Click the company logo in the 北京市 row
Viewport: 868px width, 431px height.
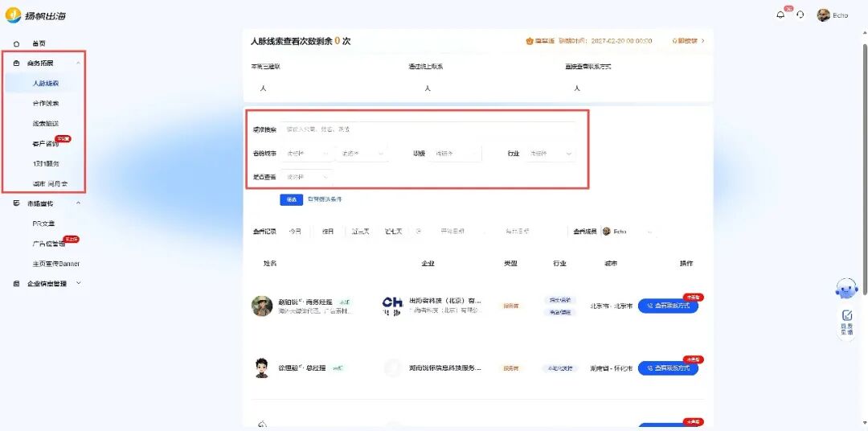(392, 306)
